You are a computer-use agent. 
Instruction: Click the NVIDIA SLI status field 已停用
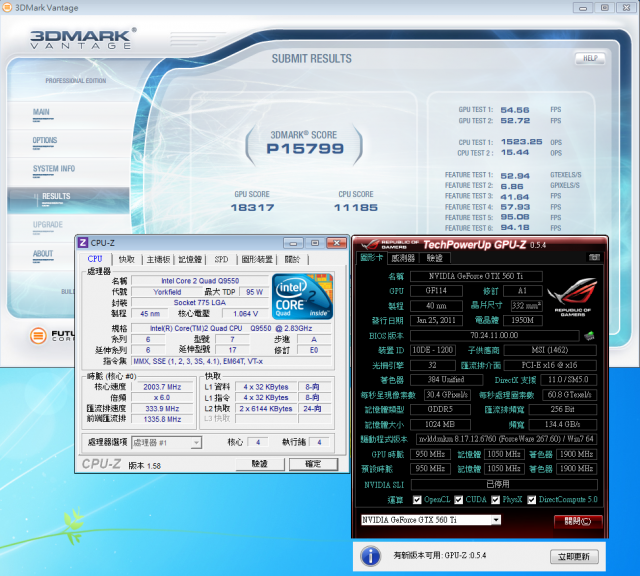pos(504,485)
